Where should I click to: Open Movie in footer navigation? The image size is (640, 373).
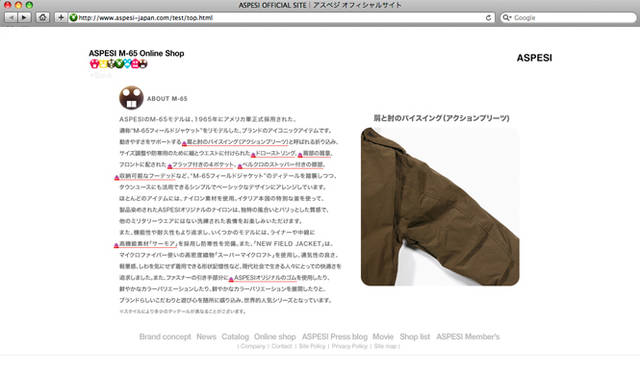[383, 337]
